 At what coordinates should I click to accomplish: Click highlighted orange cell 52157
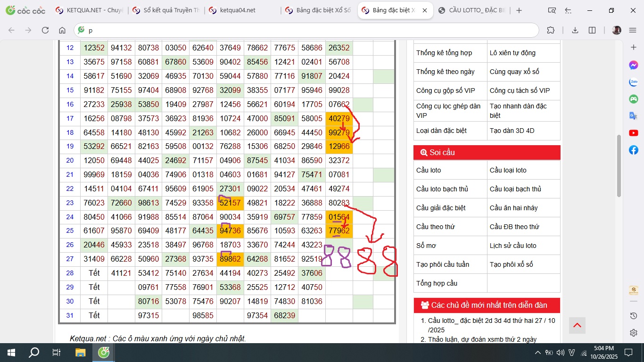[230, 203]
